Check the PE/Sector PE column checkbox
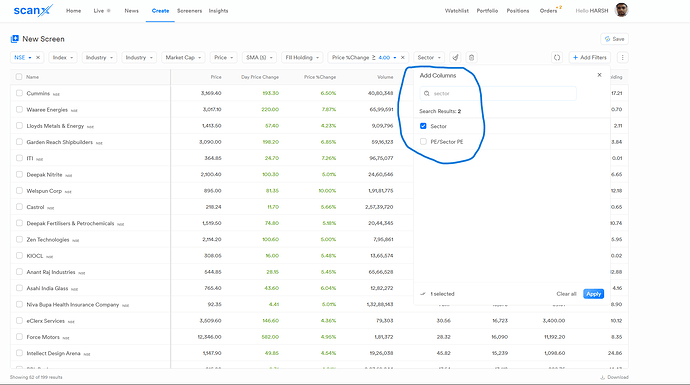Screen dimensions: 690x385 (423, 142)
